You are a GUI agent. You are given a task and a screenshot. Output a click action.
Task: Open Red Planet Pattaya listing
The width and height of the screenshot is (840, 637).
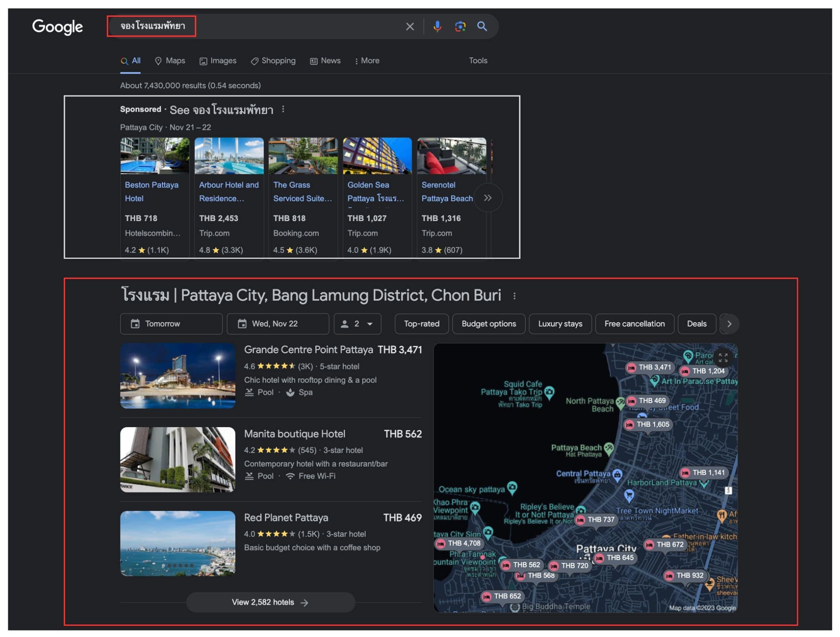pos(286,518)
